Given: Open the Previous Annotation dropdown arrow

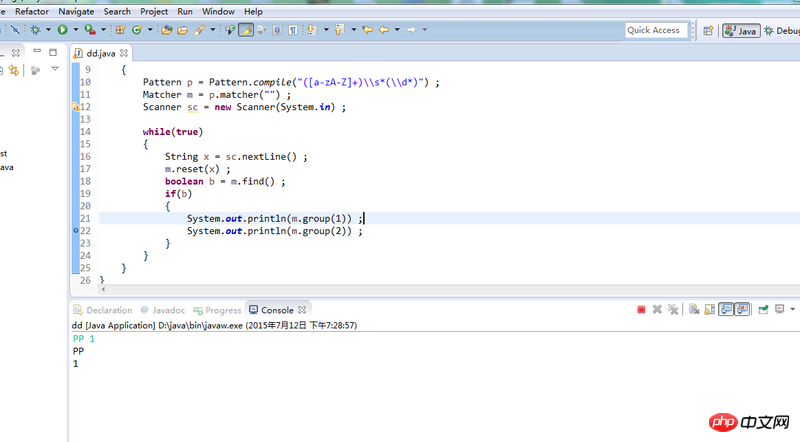Looking at the screenshot, I should pyautogui.click(x=353, y=30).
